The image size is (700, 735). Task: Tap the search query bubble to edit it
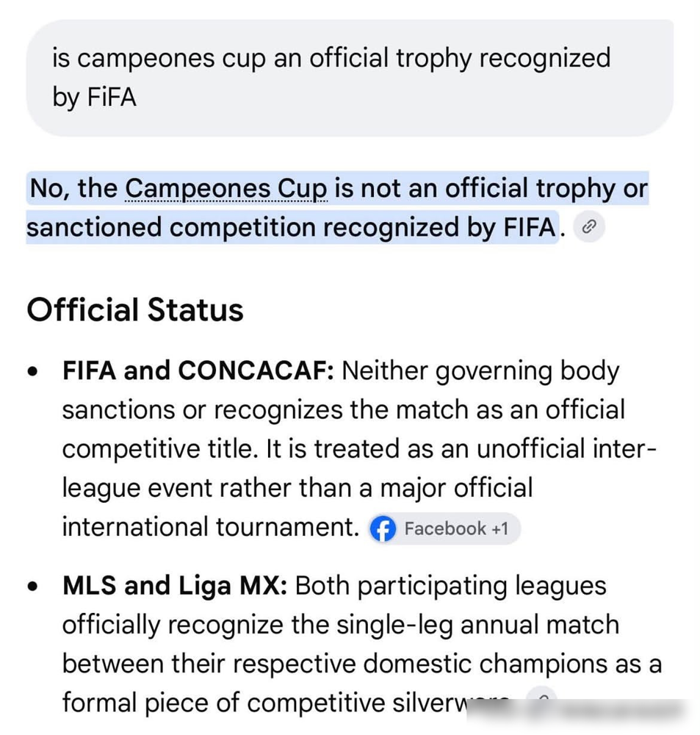[x=350, y=78]
